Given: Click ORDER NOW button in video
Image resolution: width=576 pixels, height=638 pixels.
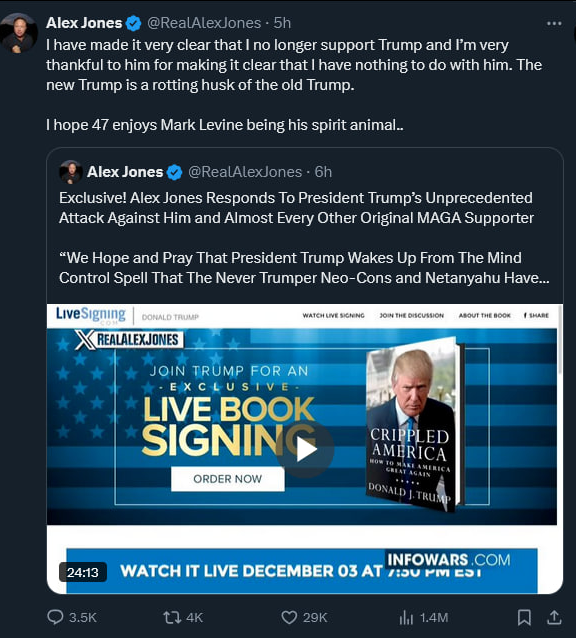Looking at the screenshot, I should 227,479.
